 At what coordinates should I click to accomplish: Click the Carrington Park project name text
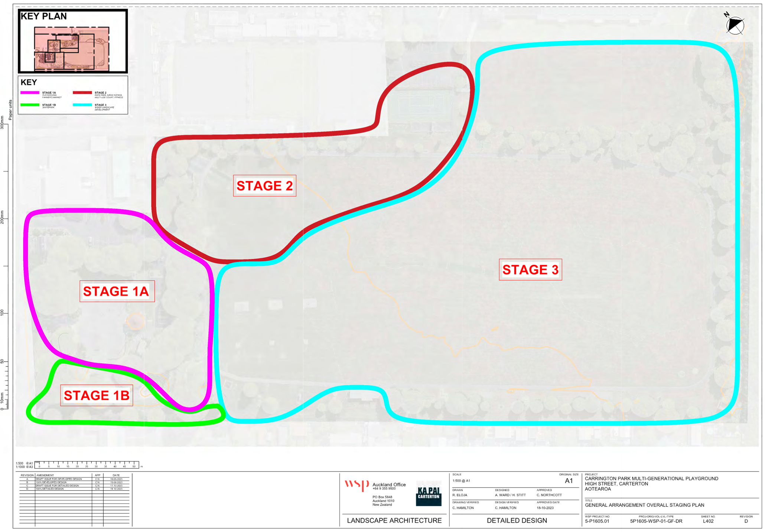coord(651,479)
